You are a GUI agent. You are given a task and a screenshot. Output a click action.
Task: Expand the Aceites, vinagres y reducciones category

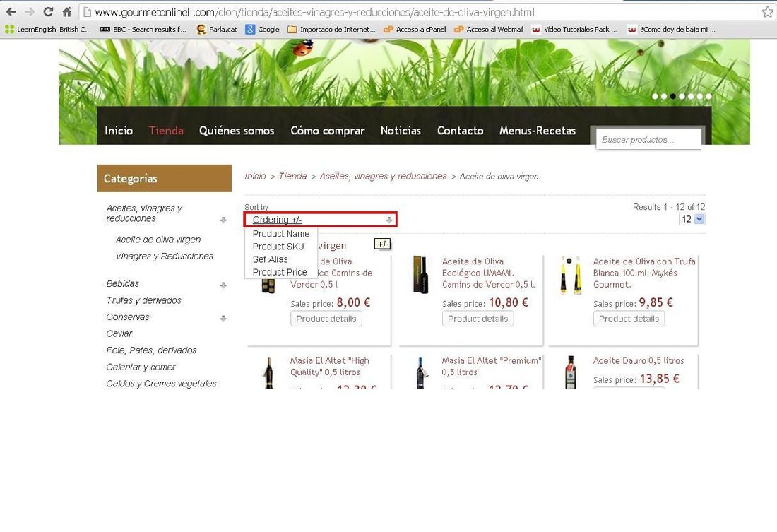click(223, 220)
